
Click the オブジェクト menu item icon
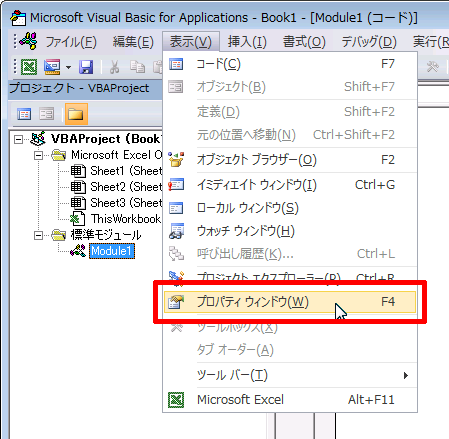point(176,87)
